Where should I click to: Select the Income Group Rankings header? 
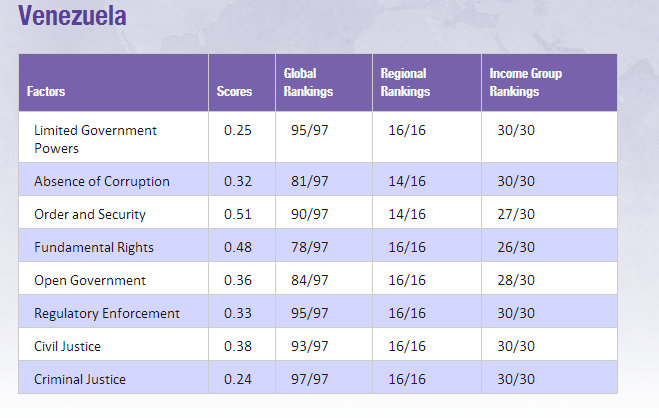tap(527, 82)
